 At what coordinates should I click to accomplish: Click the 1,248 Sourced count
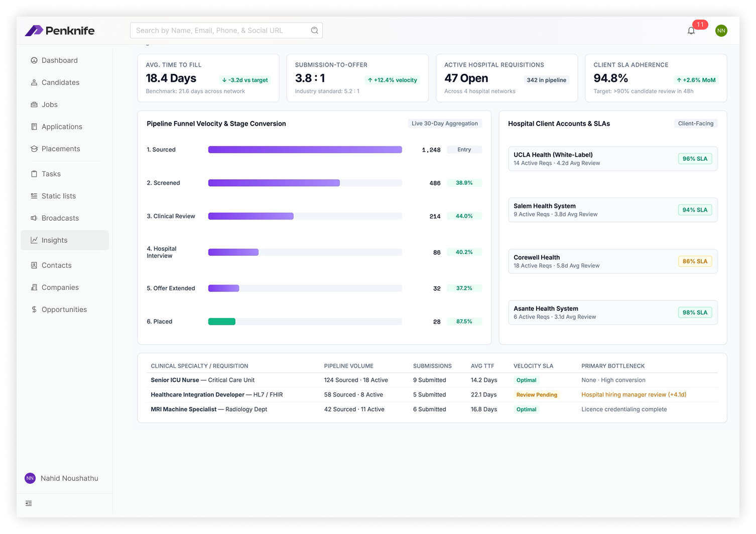pos(431,150)
